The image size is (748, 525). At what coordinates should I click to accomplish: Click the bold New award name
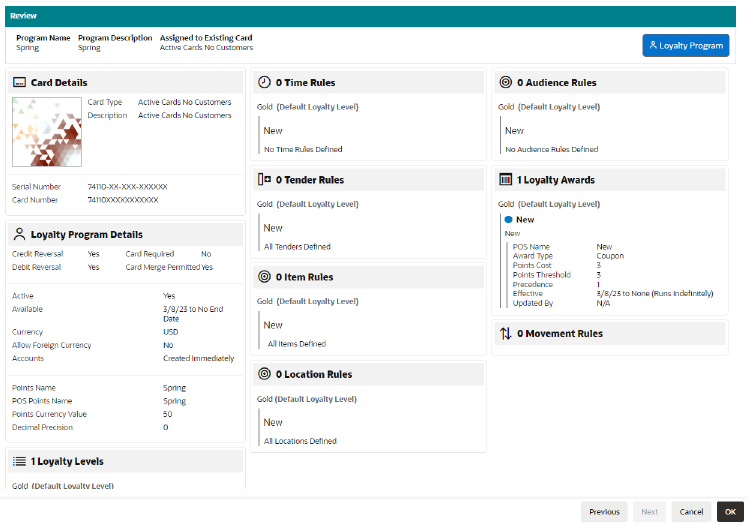pyautogui.click(x=525, y=219)
